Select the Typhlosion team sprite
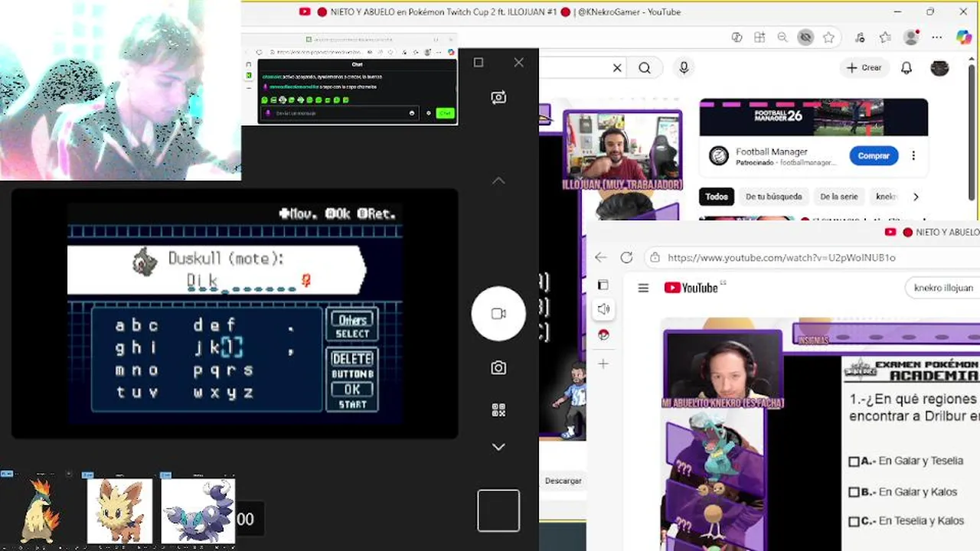Viewport: 980px width, 551px height. pos(38,510)
